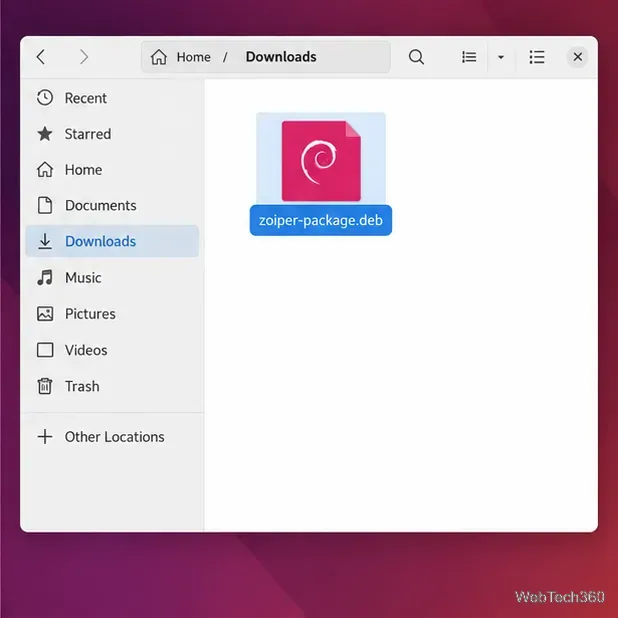Click the Home icon in the path bar
Screen dimensions: 618x618
coord(158,57)
